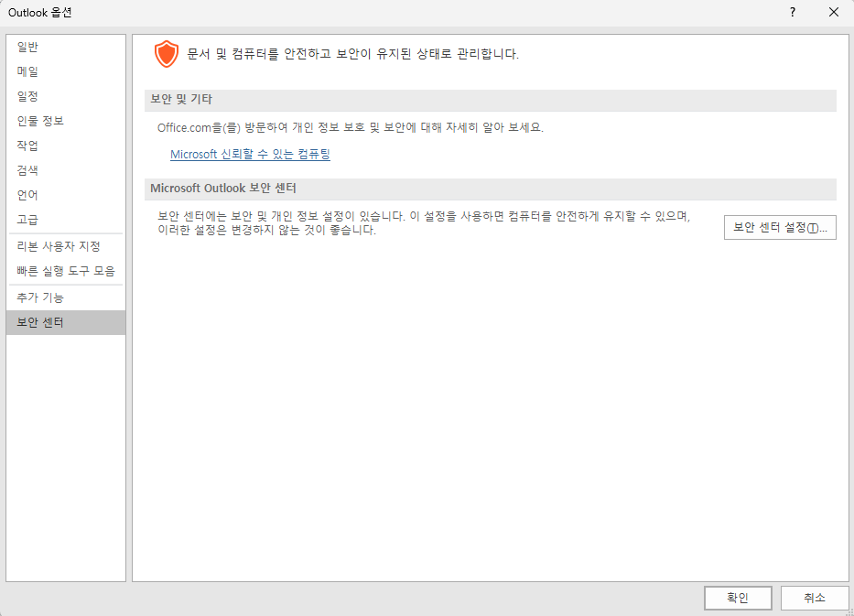Switch to 언어 settings
The width and height of the screenshot is (854, 616).
[x=65, y=195]
